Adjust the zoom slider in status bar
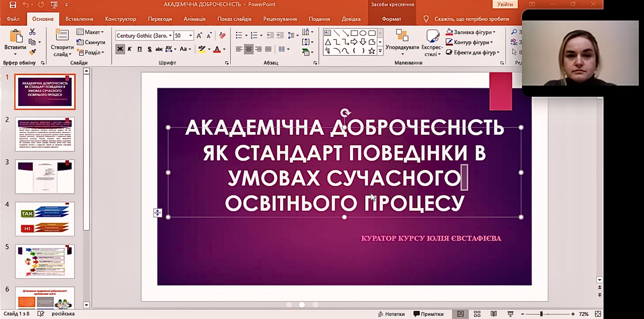Viewport: 644px width, 319px height. (541, 314)
